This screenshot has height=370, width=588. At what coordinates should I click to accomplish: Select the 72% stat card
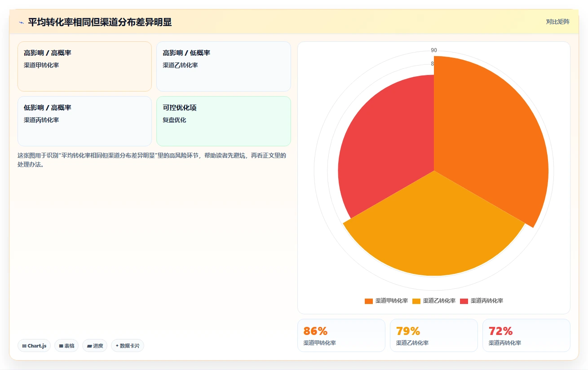[526, 335]
